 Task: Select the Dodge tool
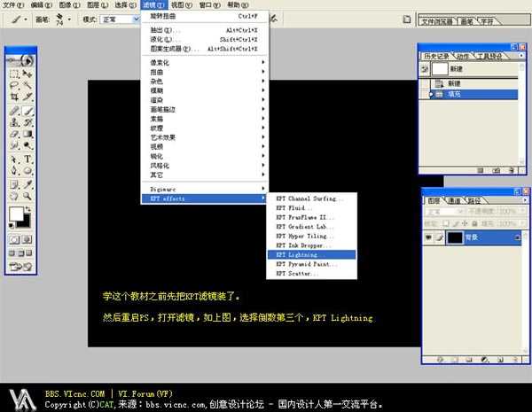(x=27, y=146)
